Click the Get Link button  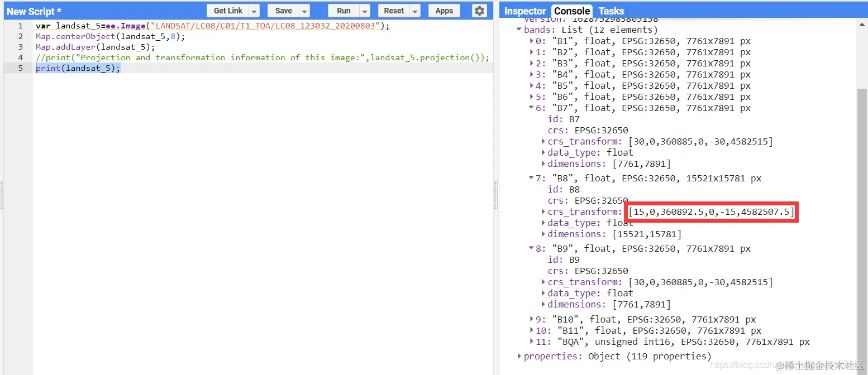[x=228, y=11]
